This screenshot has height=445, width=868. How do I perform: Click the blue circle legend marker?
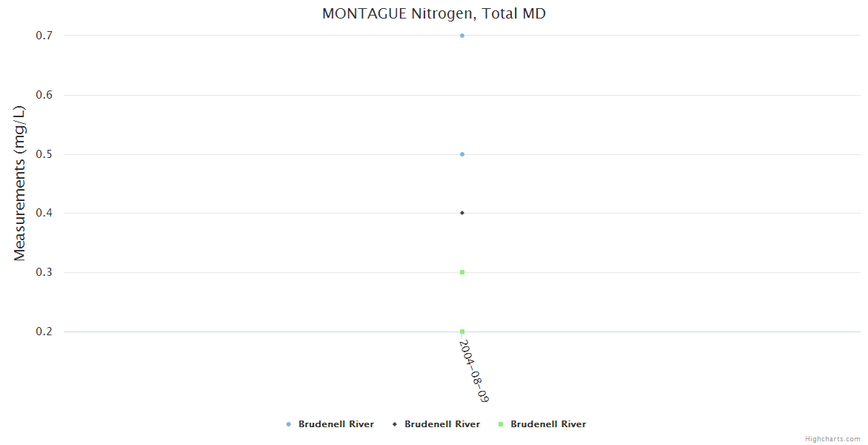tap(289, 424)
